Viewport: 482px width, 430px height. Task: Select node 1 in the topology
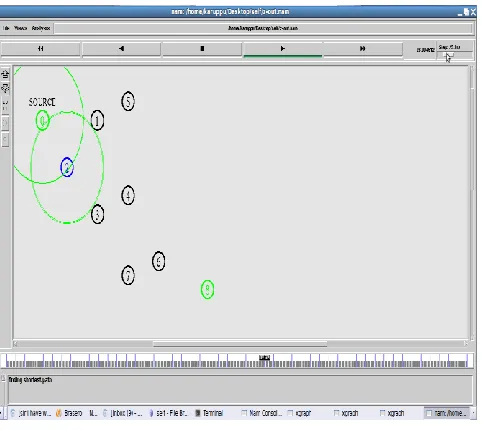click(x=97, y=121)
